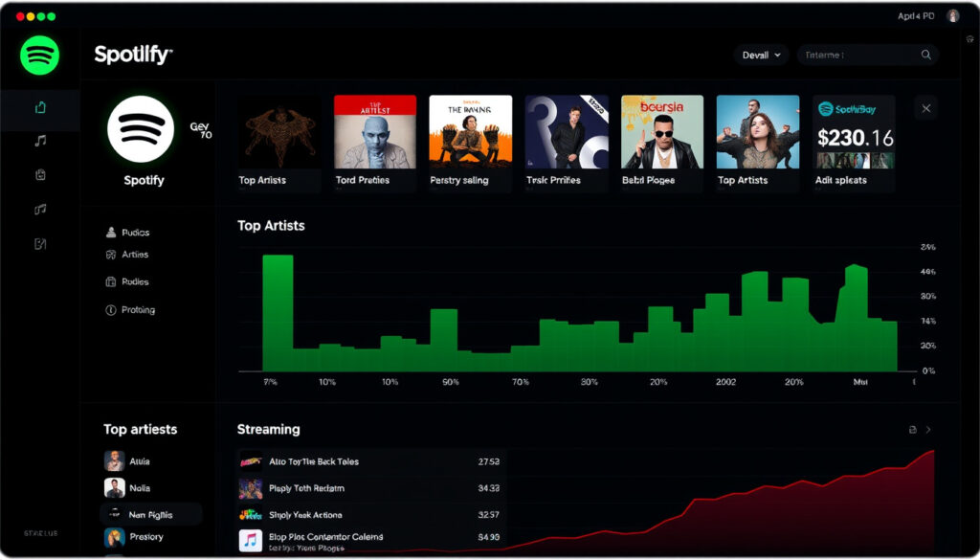The width and height of the screenshot is (980, 560).
Task: Open the Trsic Prrilies card
Action: pyautogui.click(x=567, y=144)
